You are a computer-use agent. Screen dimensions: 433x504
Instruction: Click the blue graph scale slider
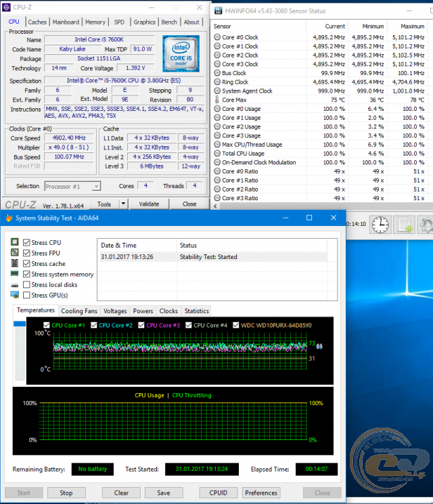20,323
